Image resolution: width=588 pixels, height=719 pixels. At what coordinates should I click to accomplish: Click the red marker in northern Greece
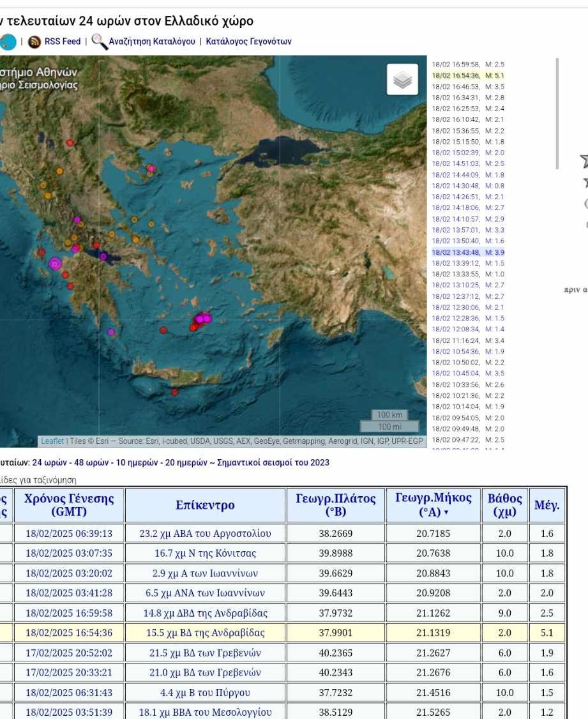pos(70,143)
